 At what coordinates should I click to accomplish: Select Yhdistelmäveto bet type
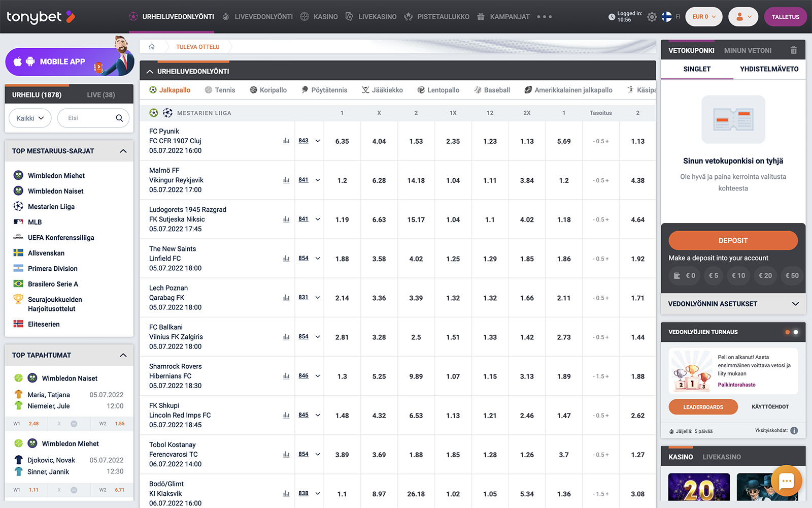click(x=769, y=69)
